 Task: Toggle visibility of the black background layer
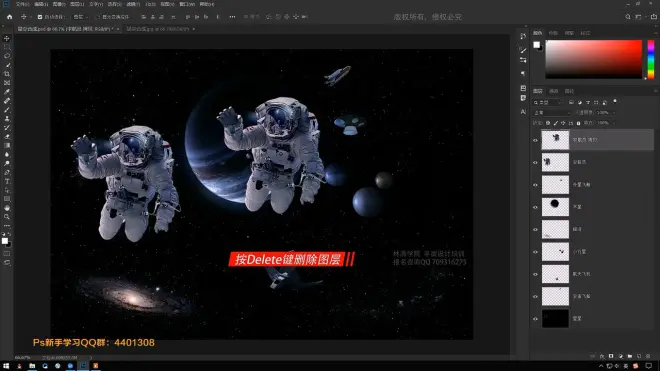535,319
